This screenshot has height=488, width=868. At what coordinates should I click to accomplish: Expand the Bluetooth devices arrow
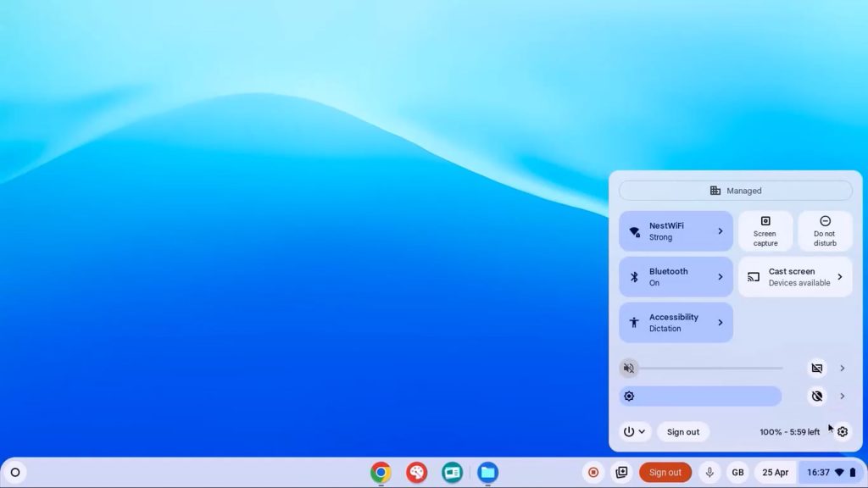click(721, 277)
